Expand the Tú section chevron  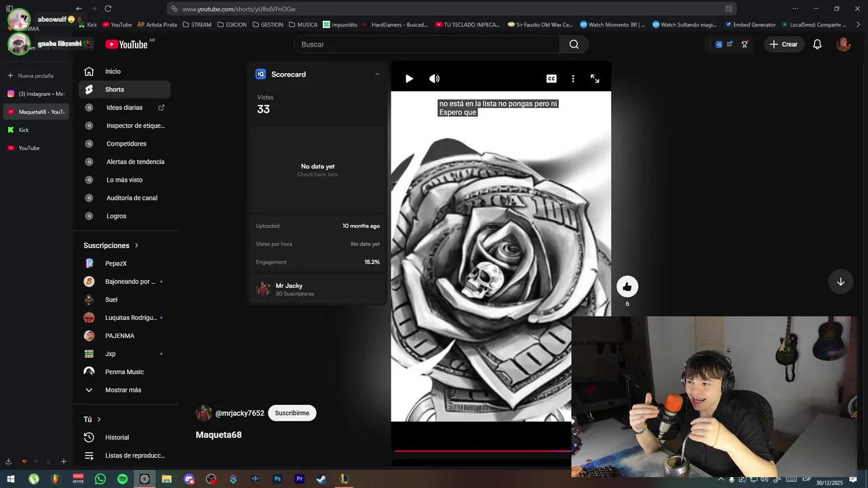click(99, 420)
